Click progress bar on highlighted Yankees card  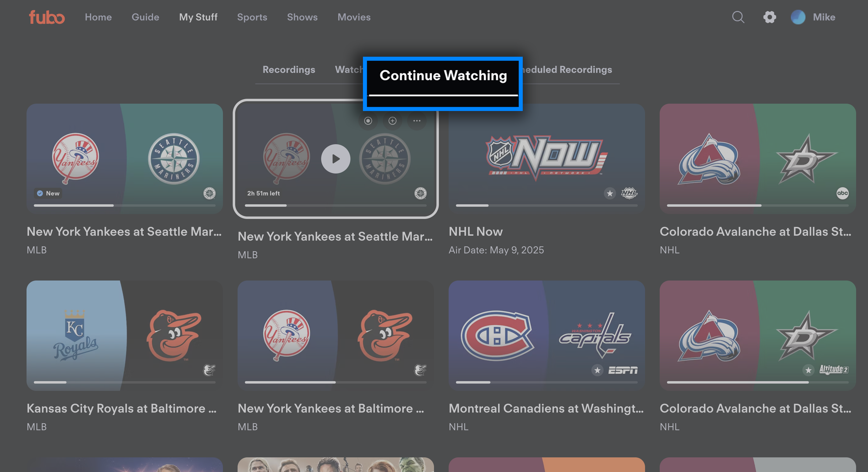(335, 206)
